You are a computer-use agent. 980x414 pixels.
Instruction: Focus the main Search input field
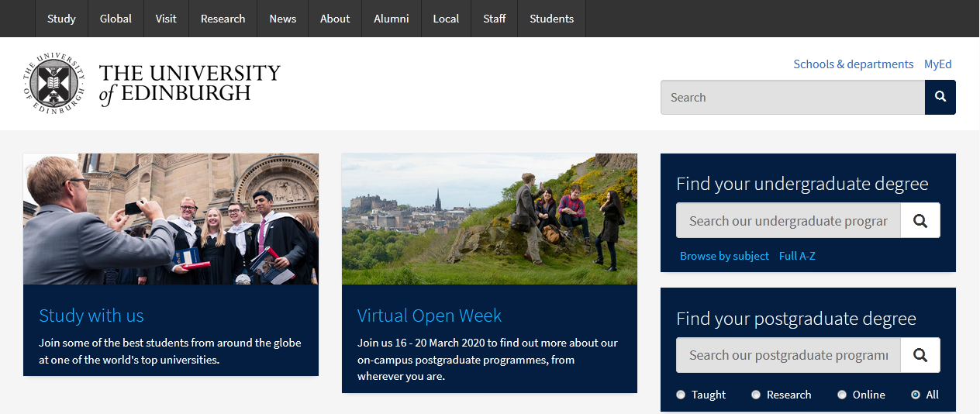click(x=792, y=97)
